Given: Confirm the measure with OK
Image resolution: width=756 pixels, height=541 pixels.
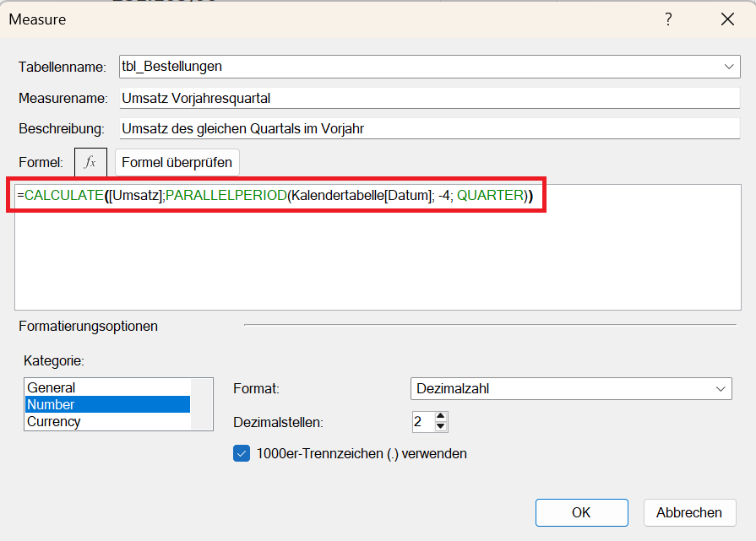Looking at the screenshot, I should pyautogui.click(x=581, y=512).
